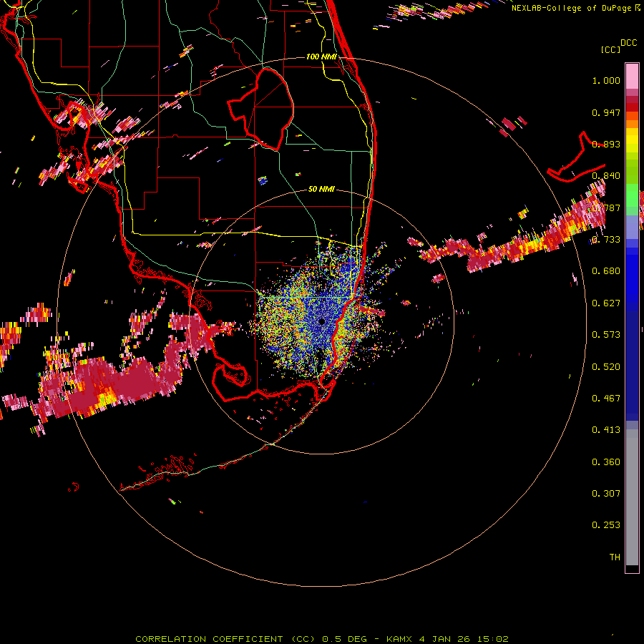Click the 0.627 scale value
The width and height of the screenshot is (644, 644).
coord(606,303)
